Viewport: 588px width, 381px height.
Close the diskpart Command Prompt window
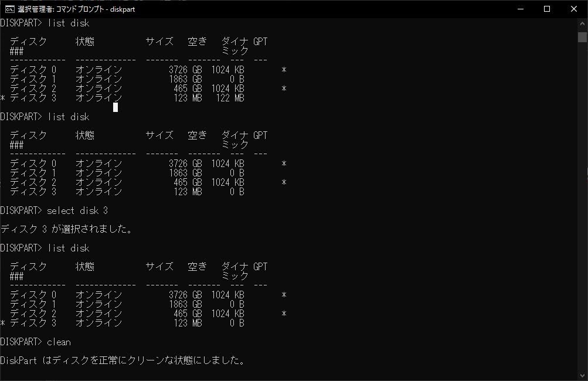pos(574,9)
